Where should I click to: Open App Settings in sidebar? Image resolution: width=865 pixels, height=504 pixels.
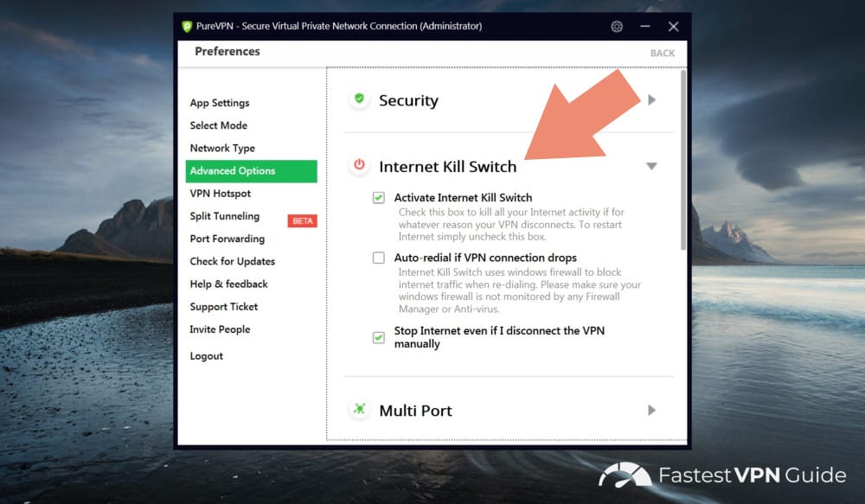[220, 103]
